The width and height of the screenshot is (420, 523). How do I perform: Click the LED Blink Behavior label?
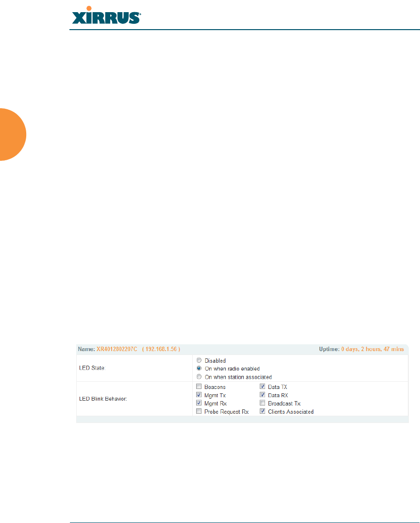(103, 399)
